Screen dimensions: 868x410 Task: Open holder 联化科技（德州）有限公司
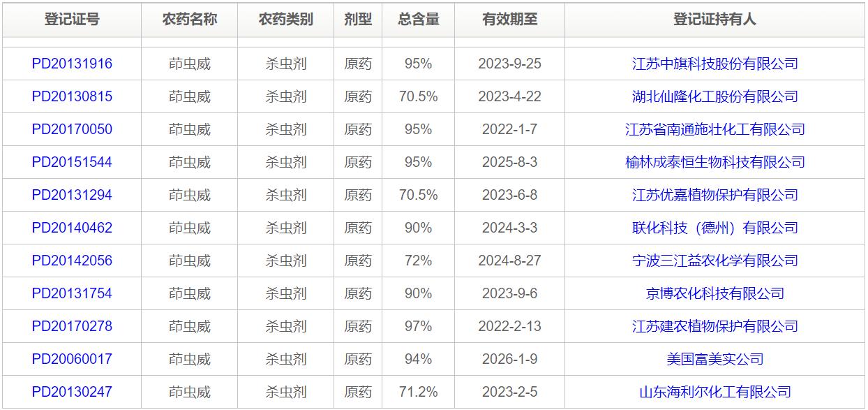coord(715,228)
